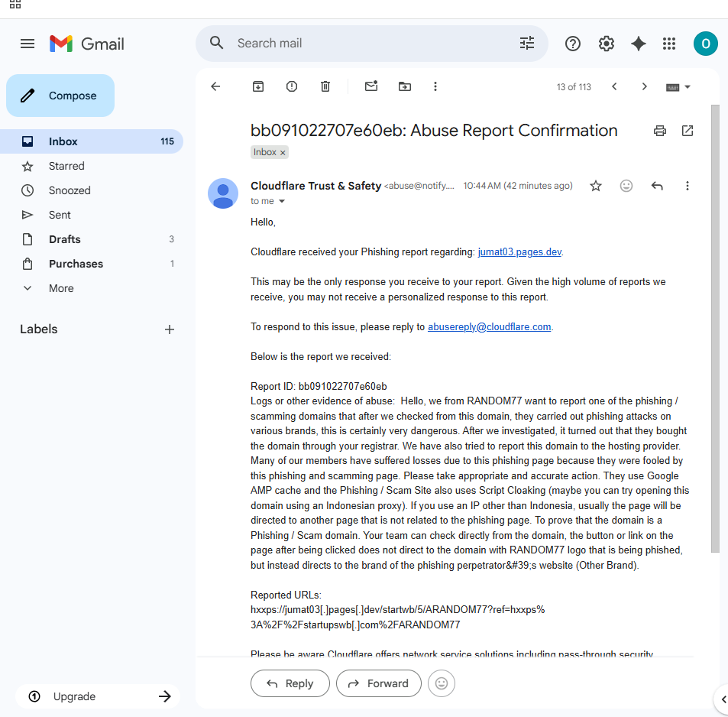This screenshot has height=717, width=728.
Task: Click the Forward button
Action: 378,683
